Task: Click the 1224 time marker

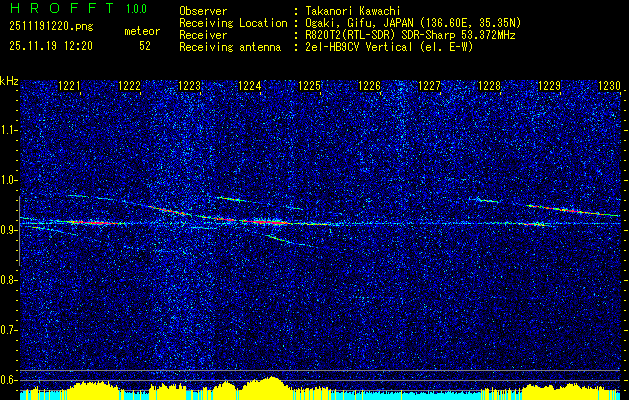Action: [250, 86]
